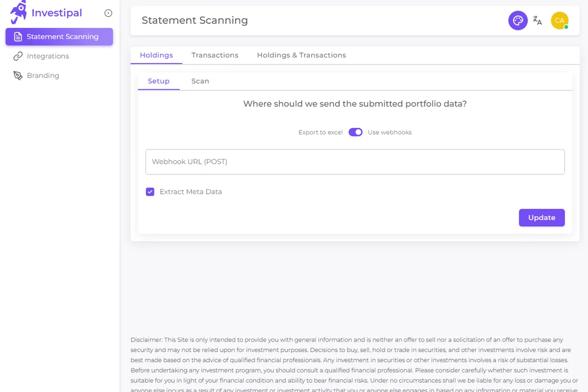Open Branding via the pen nib icon
588x392 pixels.
coord(18,75)
